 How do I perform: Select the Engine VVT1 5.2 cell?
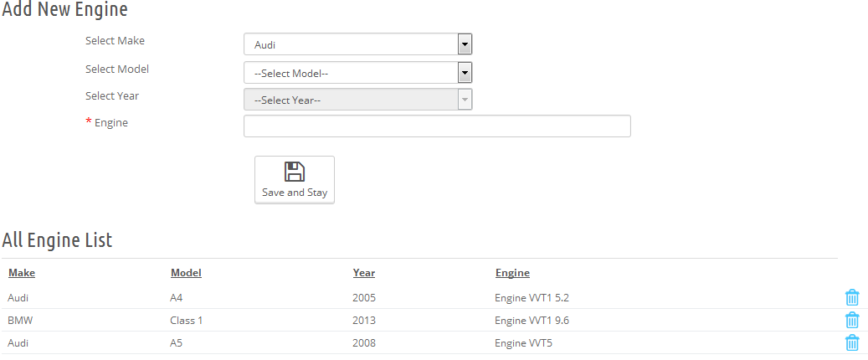532,297
